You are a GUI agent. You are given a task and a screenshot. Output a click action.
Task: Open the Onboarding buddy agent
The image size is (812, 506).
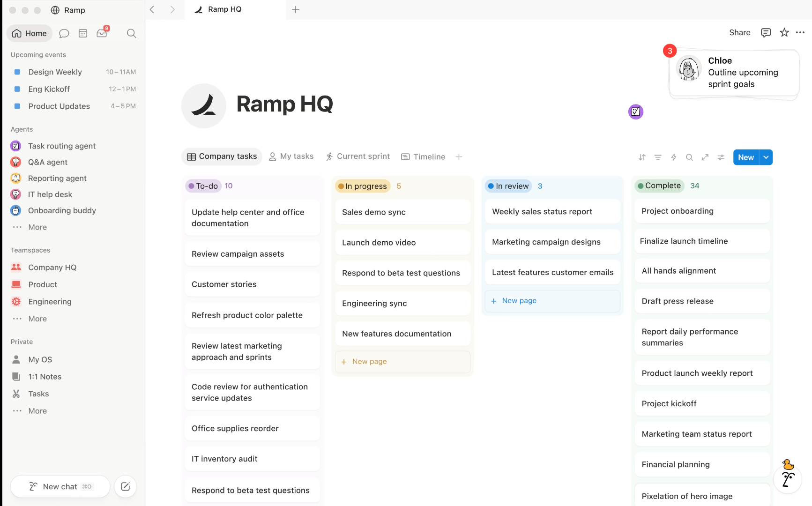click(x=53, y=211)
